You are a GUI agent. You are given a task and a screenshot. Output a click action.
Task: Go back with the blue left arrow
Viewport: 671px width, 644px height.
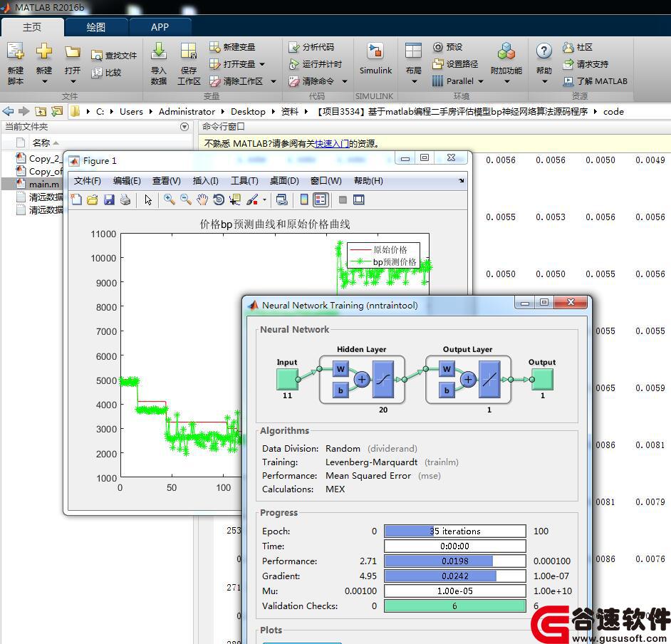pos(8,112)
